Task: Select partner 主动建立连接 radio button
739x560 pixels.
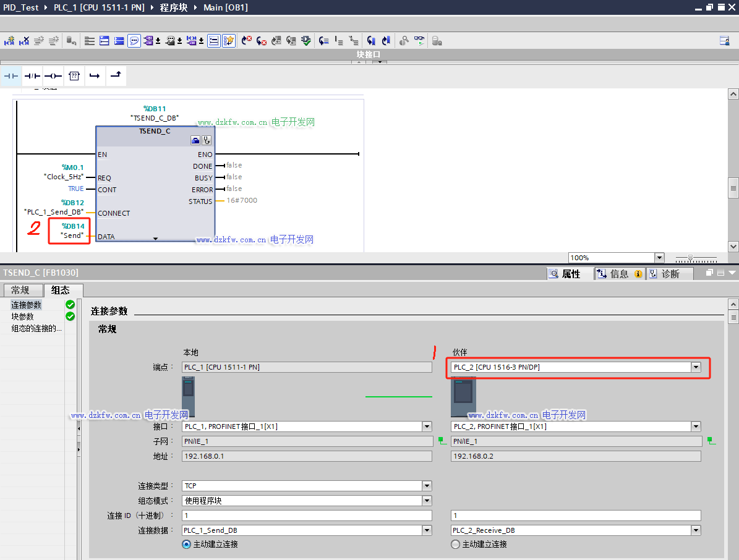Action: point(455,544)
